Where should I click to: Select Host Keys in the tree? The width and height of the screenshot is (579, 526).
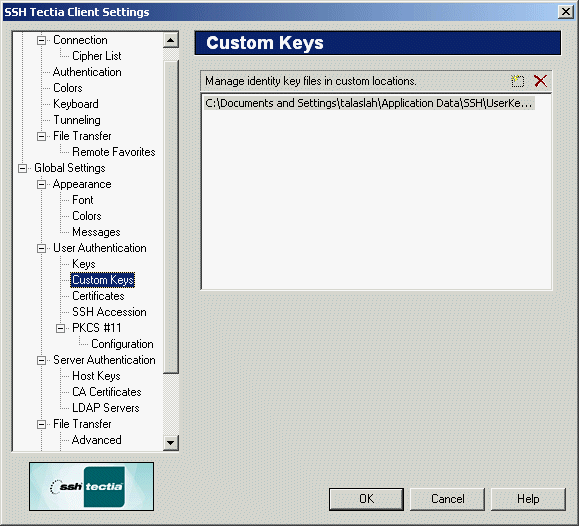(96, 376)
